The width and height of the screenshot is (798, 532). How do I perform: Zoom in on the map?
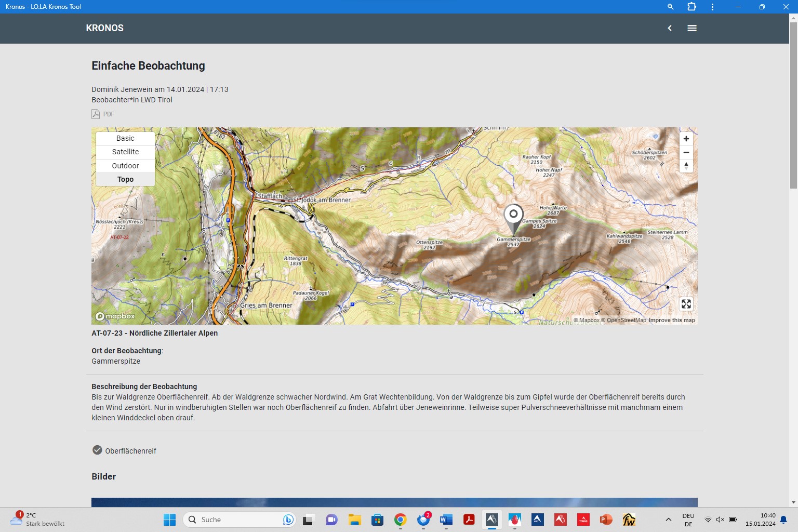[686, 139]
